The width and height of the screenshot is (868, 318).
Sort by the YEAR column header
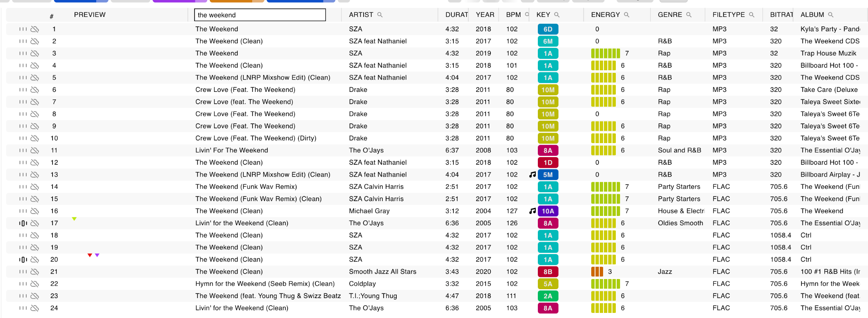(x=485, y=15)
